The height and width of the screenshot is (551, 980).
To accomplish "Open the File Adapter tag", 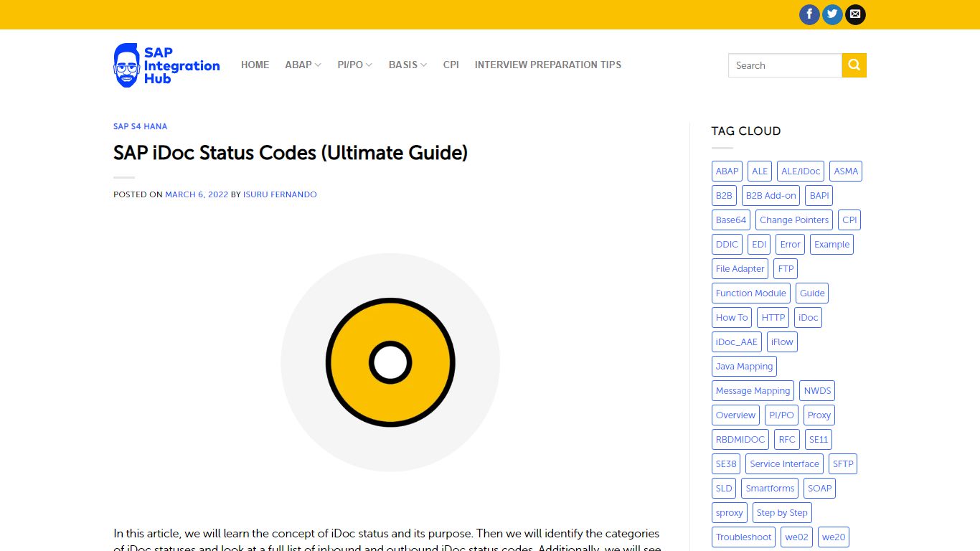I will (x=740, y=269).
